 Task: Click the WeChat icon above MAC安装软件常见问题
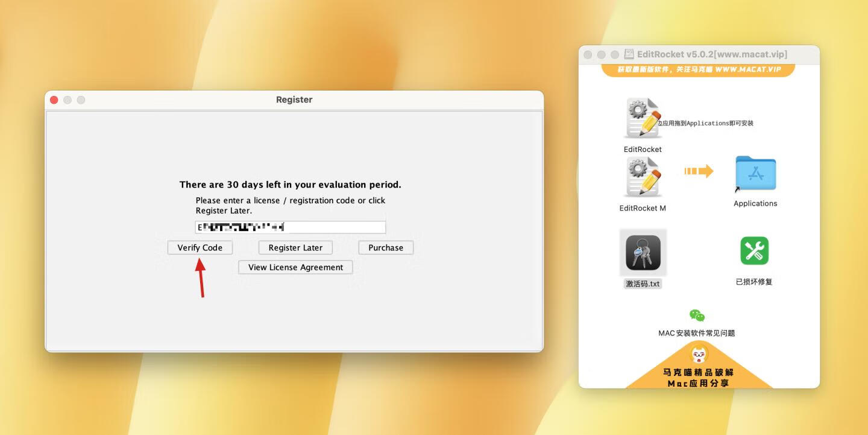[x=697, y=314]
